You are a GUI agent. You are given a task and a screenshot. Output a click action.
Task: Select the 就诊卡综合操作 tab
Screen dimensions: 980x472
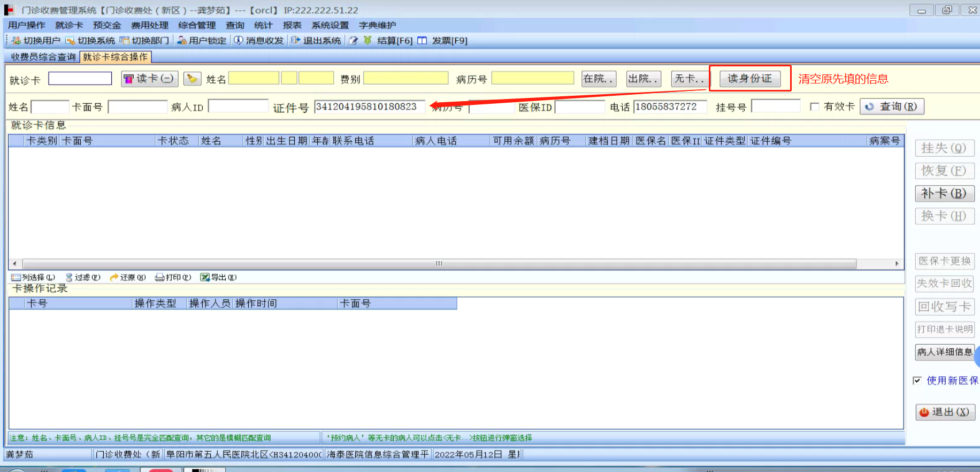[x=116, y=57]
